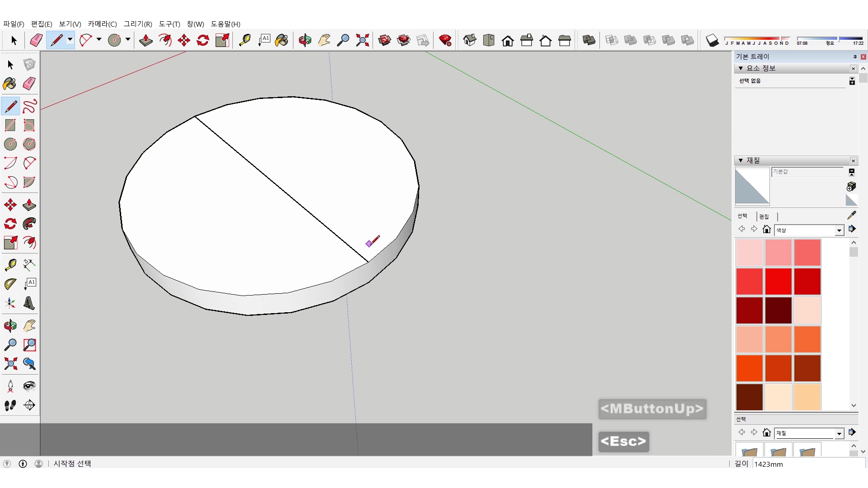Viewport: 868px width, 488px height.
Task: Open the 색상 material library dropdown
Action: pos(839,230)
